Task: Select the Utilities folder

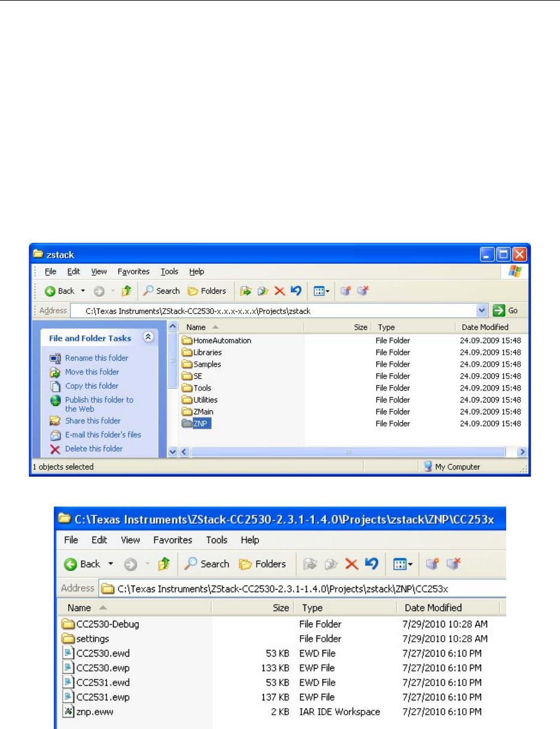Action: pos(200,399)
